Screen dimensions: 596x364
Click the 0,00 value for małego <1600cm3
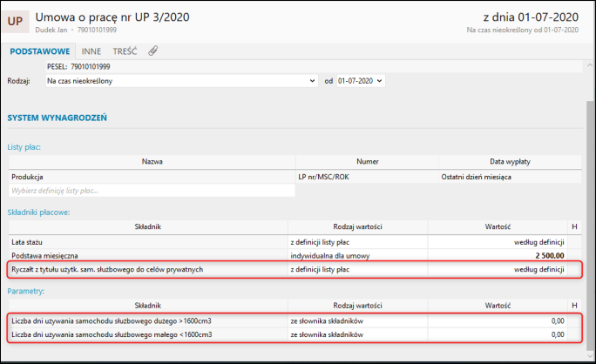(498, 334)
